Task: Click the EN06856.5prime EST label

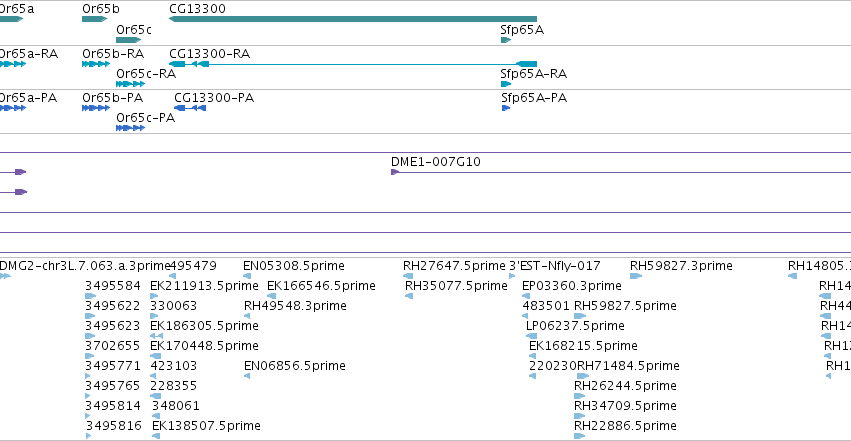Action: coord(295,366)
